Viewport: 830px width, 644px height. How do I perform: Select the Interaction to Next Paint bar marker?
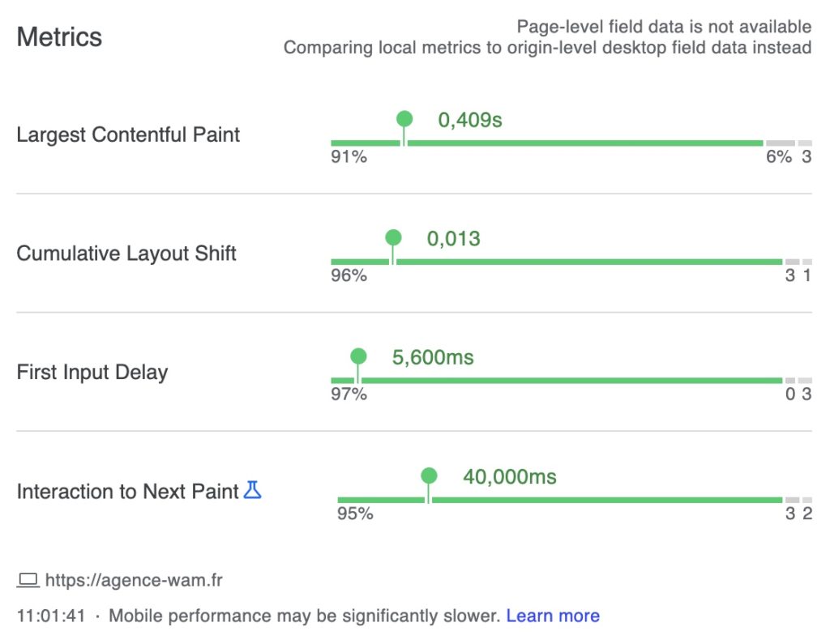tap(429, 476)
